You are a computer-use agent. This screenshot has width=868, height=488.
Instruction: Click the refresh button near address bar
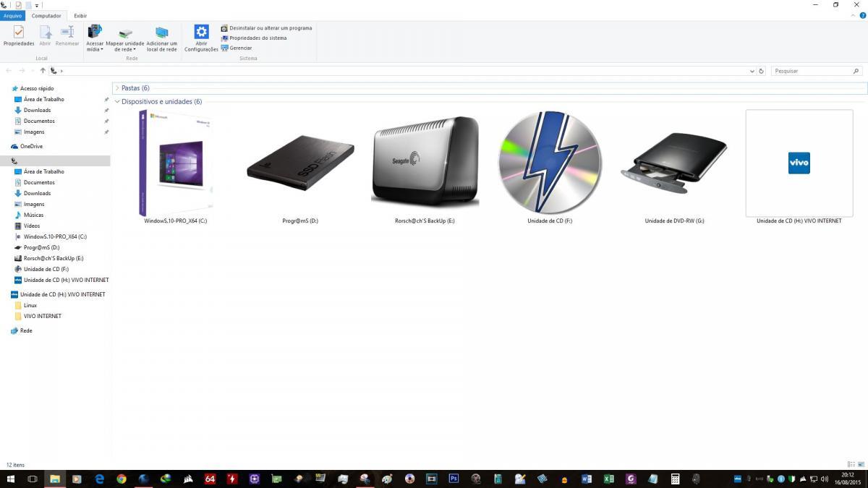click(x=761, y=71)
